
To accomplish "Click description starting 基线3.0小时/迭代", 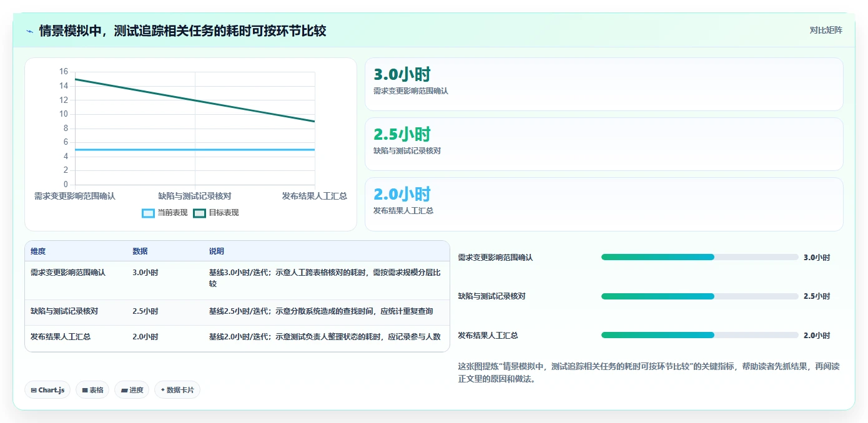I will click(325, 278).
